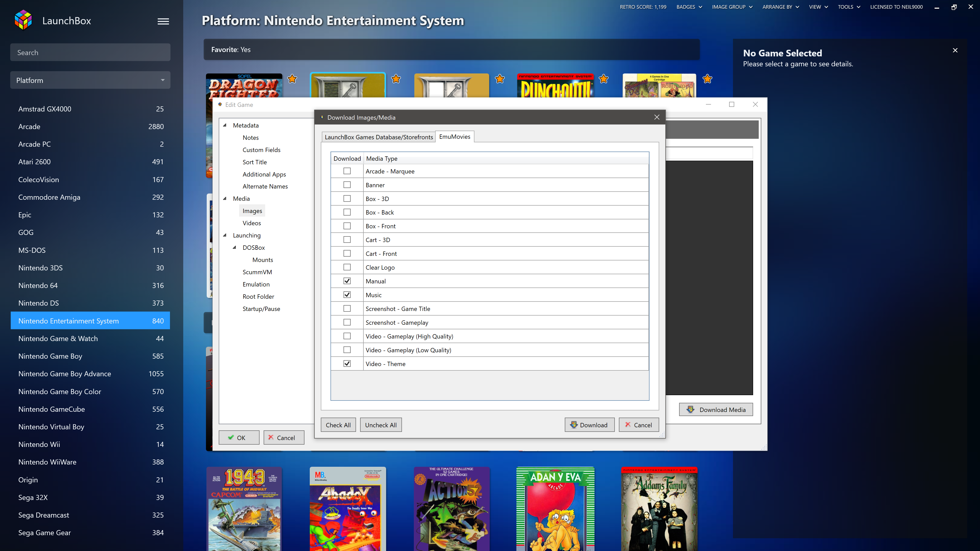Uncheck the Music download checkbox
Screen dimensions: 980x551
pos(347,295)
